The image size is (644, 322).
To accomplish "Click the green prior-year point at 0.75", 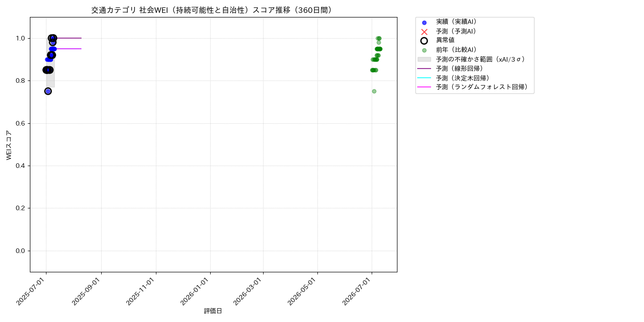I will (x=374, y=91).
